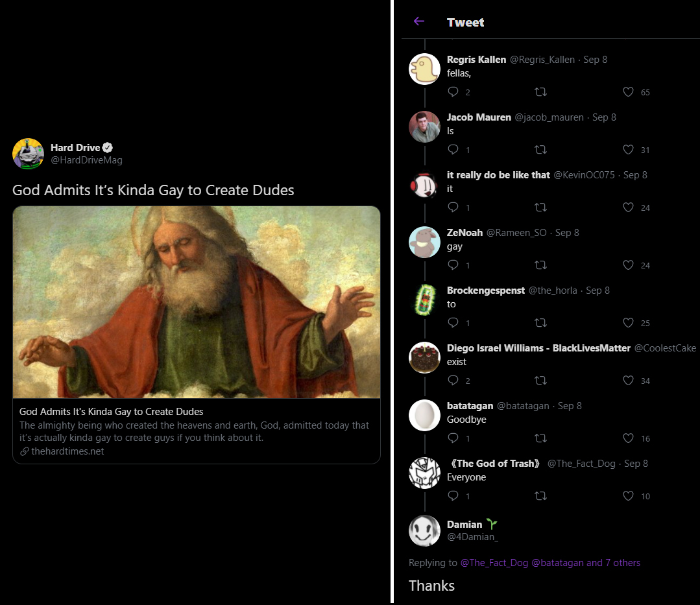
Task: Open Regris Kallen's profile name
Action: [476, 60]
